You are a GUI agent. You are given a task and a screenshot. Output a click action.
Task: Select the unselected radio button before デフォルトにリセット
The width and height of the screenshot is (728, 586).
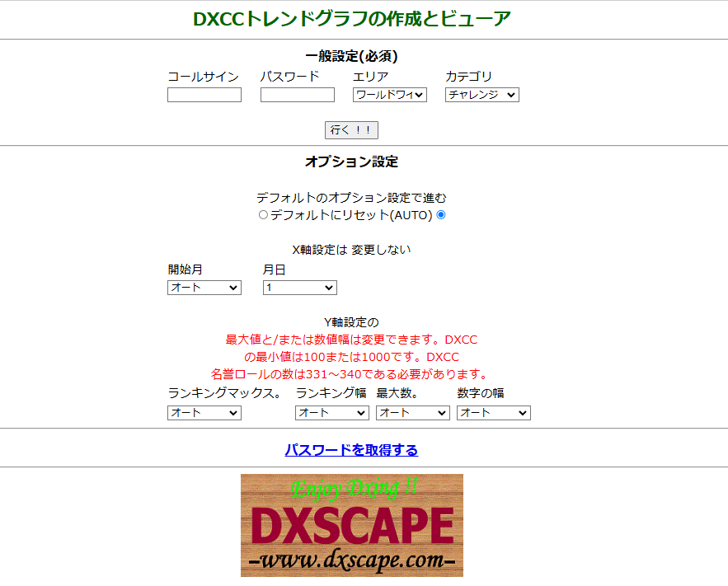pyautogui.click(x=263, y=215)
